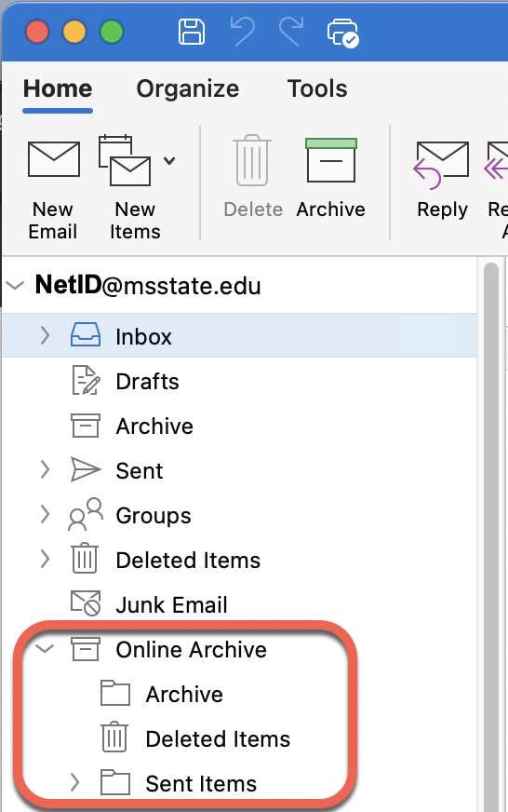
Task: Click the folder pane vertical scrollbar
Action: pyautogui.click(x=491, y=536)
